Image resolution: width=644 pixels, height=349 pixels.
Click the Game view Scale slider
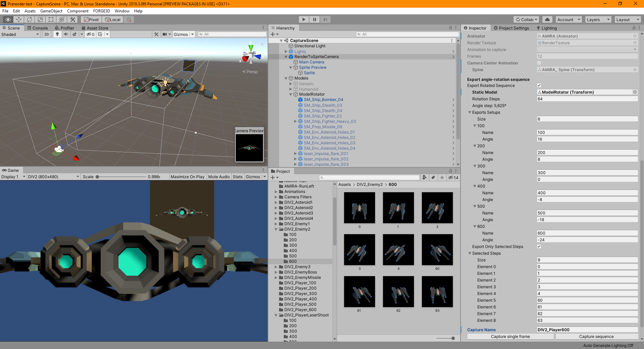tap(121, 177)
